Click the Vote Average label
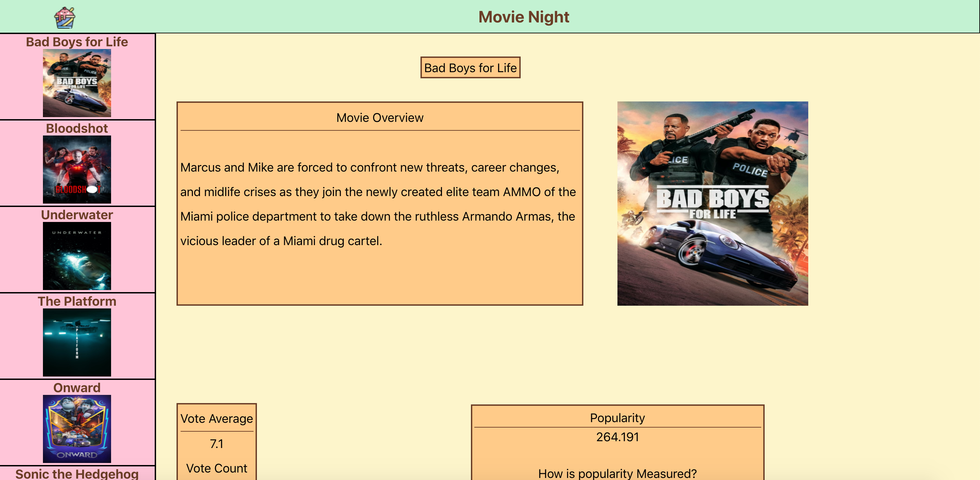This screenshot has height=480, width=980. (216, 418)
